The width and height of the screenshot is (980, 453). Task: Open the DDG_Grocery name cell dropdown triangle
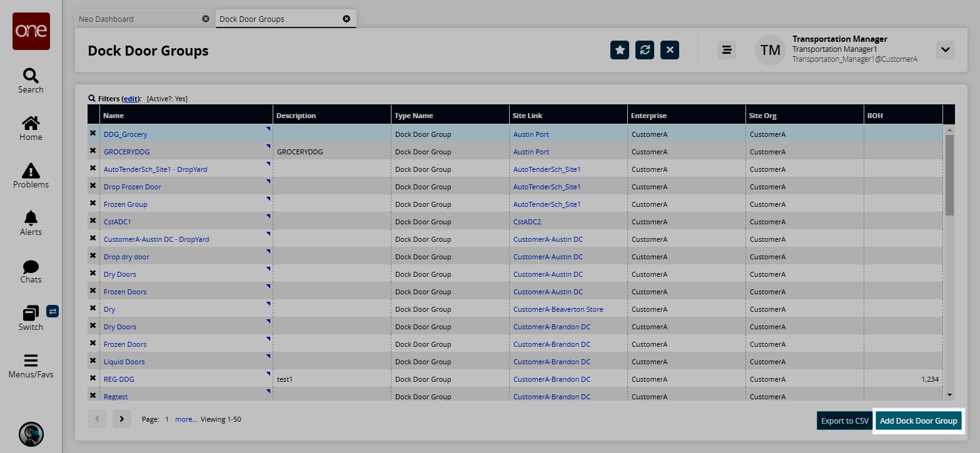(269, 128)
